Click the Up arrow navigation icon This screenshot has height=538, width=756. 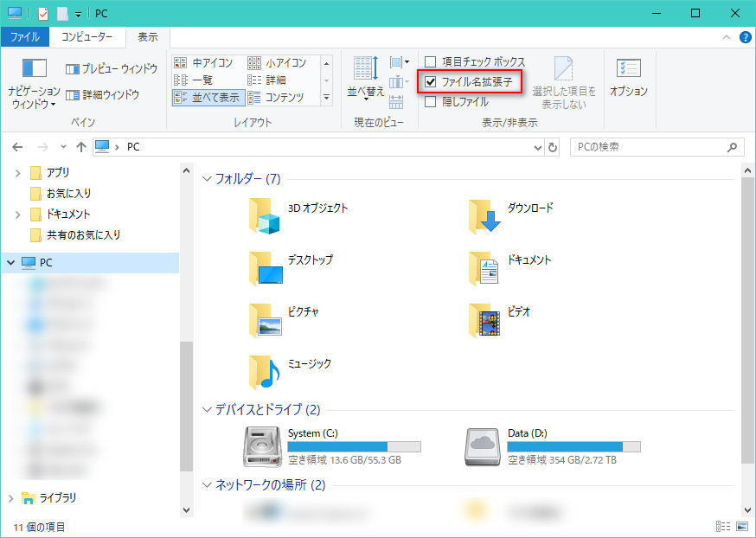(x=81, y=147)
